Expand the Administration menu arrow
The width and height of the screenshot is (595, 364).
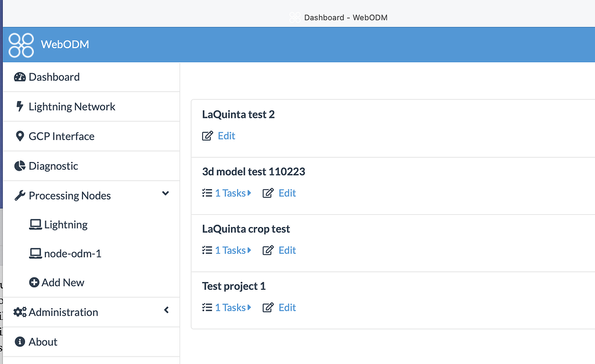[x=166, y=311]
